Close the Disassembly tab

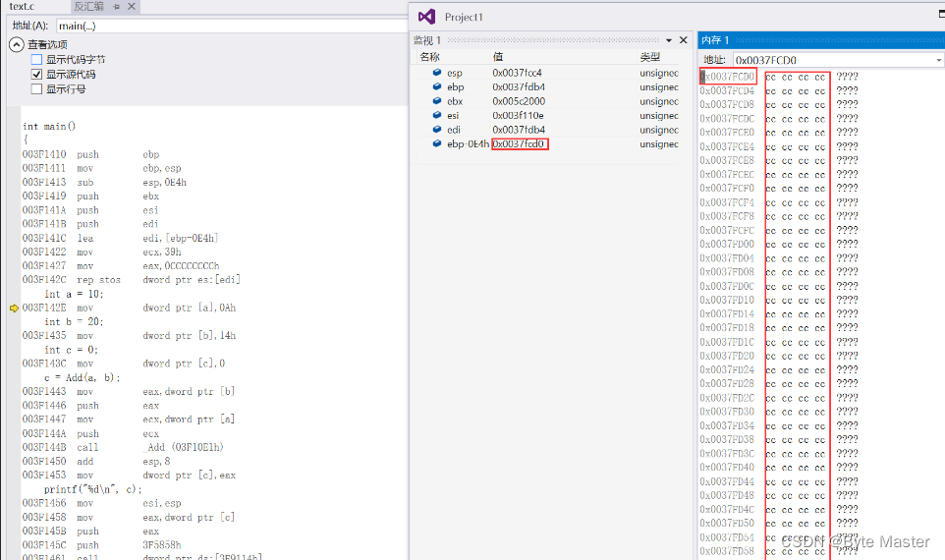tap(132, 7)
